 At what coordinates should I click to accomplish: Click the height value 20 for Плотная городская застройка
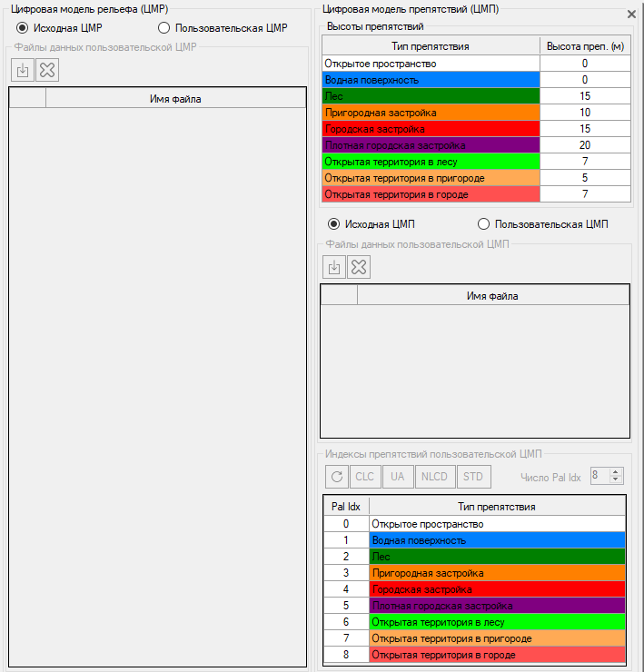click(585, 145)
